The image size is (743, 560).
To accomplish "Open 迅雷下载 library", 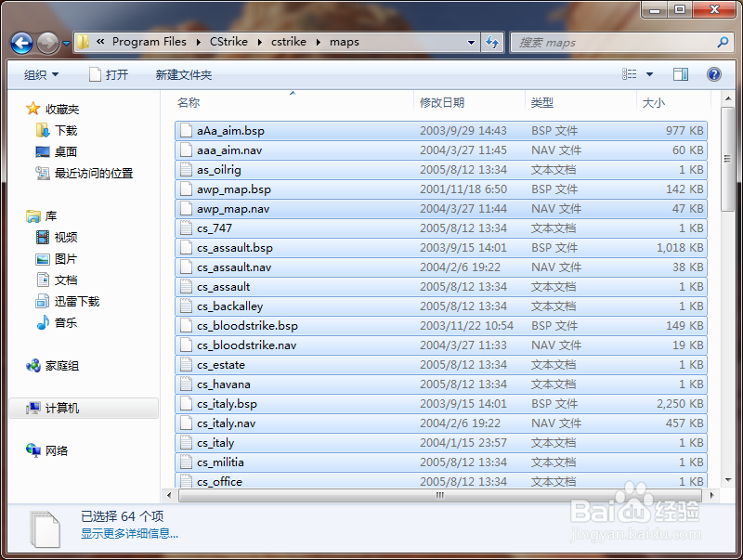I will pos(77,301).
